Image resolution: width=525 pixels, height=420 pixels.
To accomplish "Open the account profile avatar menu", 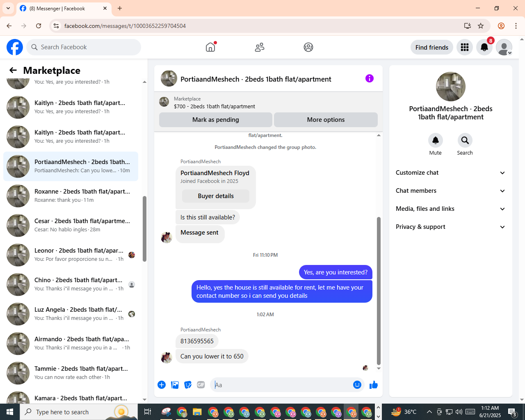I will (x=504, y=47).
